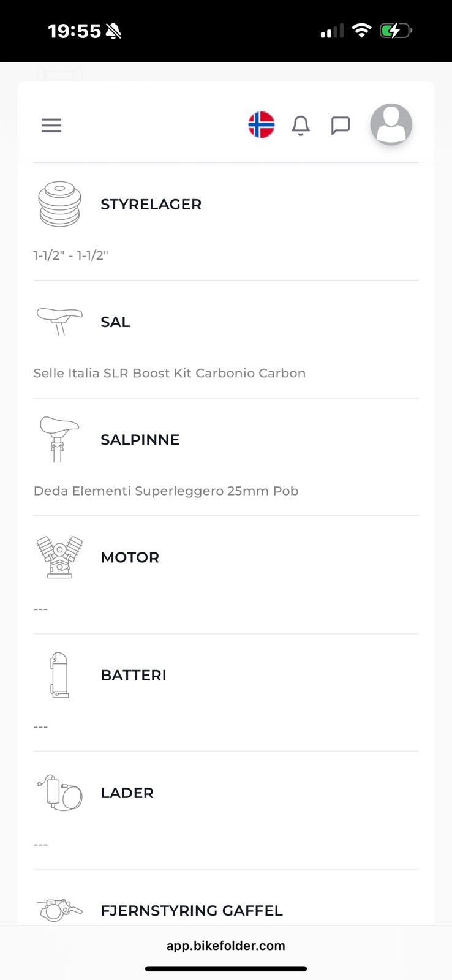Tap the Fjernstyring Gaffel remote lever icon
This screenshot has height=980, width=452.
click(x=59, y=910)
